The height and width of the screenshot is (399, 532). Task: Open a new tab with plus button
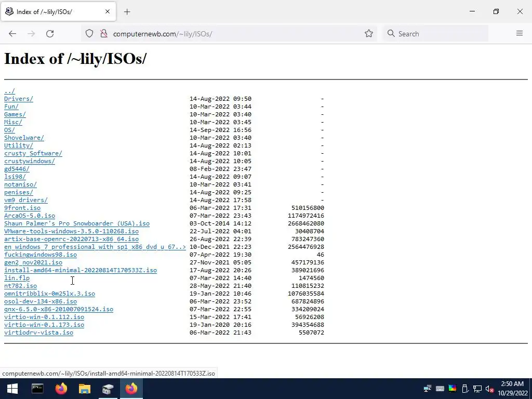(127, 12)
